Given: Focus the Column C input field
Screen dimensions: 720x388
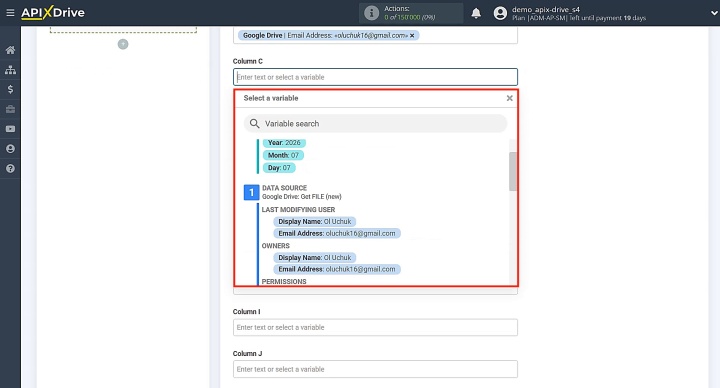Looking at the screenshot, I should coord(375,77).
